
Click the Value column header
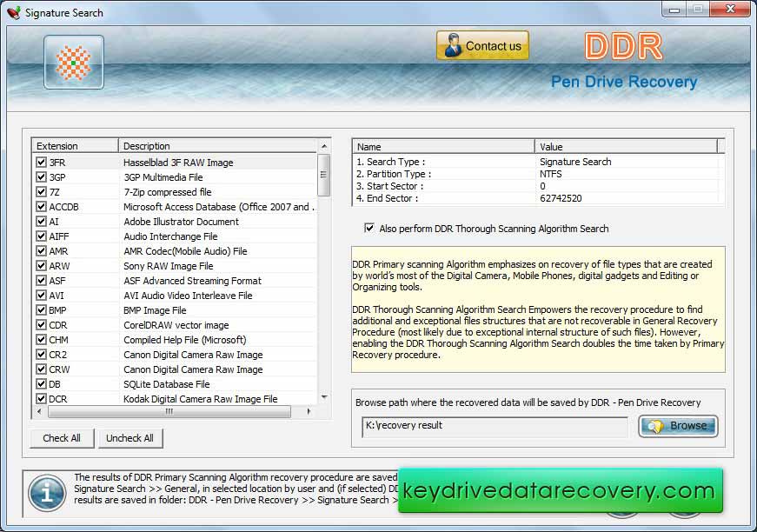626,147
